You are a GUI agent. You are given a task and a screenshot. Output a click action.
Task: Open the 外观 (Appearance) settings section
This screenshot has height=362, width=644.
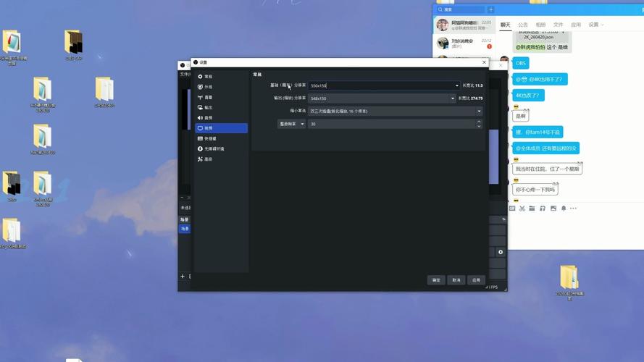[x=209, y=87]
